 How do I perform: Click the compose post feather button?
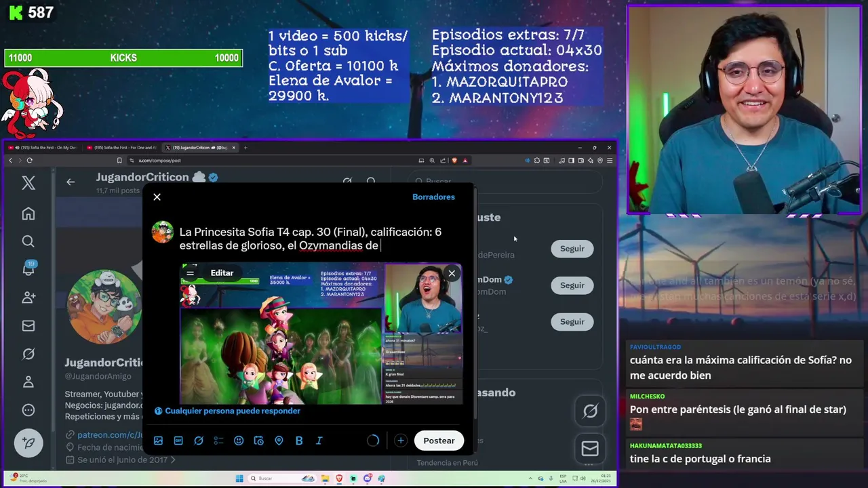click(28, 443)
